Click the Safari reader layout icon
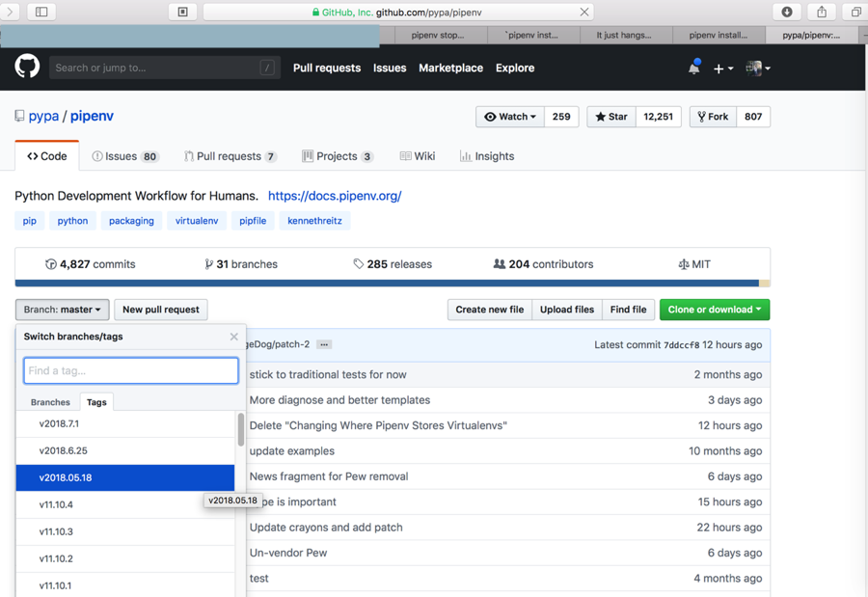Image resolution: width=868 pixels, height=597 pixels. pyautogui.click(x=182, y=12)
